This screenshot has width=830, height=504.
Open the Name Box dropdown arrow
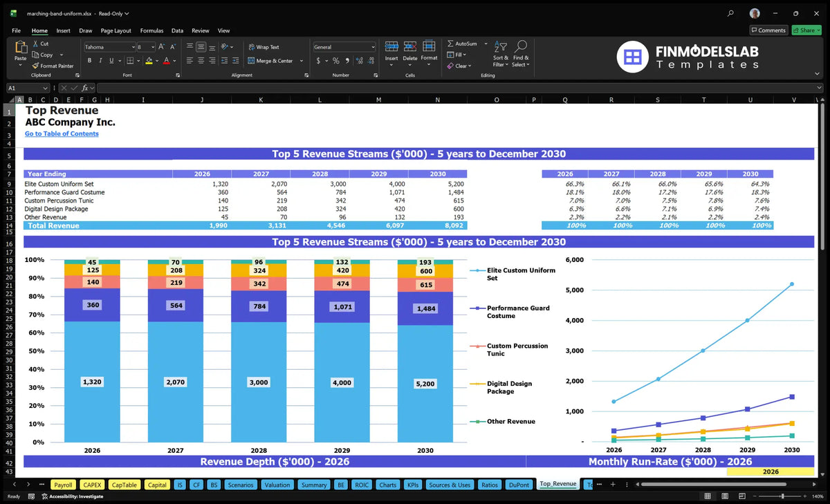46,88
